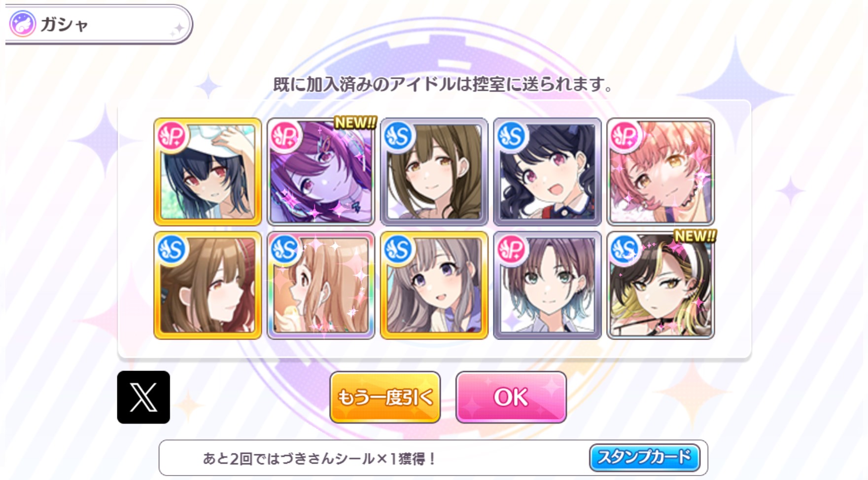Viewport: 868px width, 480px height.
Task: Click the もう一度引く pull again button
Action: click(x=385, y=397)
